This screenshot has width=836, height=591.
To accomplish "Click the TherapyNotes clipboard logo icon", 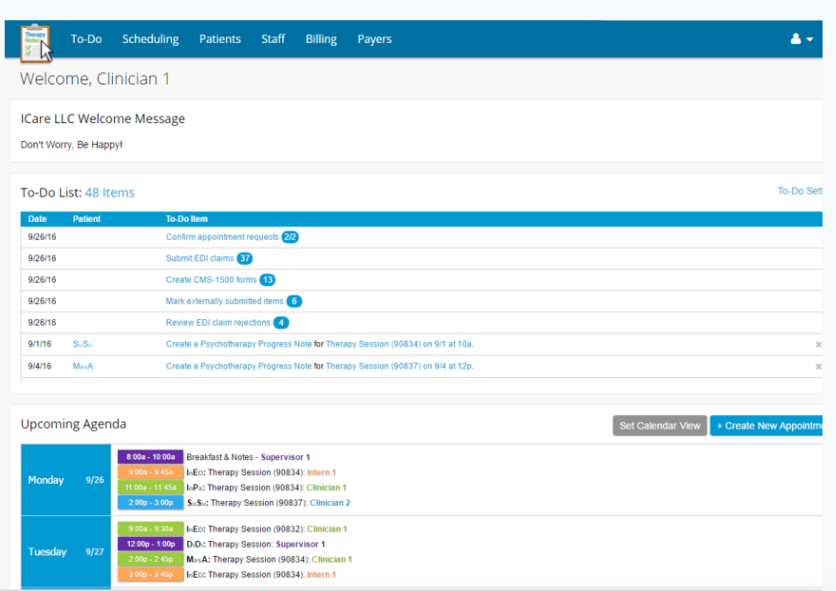I will coord(35,42).
